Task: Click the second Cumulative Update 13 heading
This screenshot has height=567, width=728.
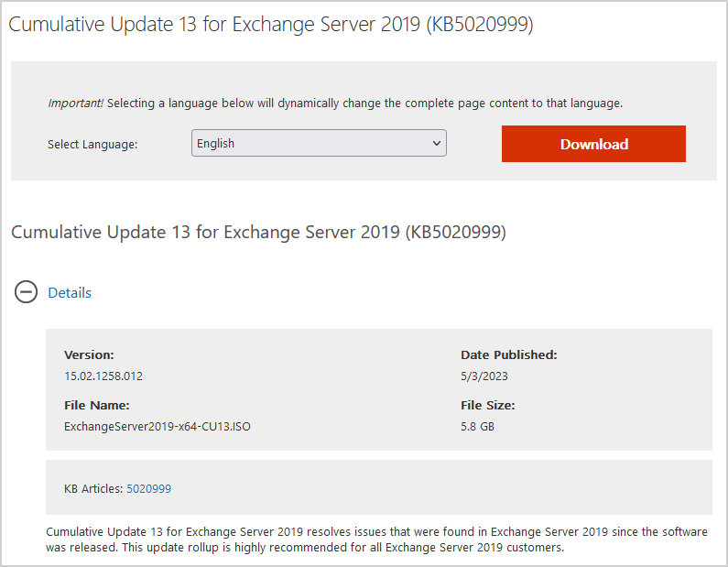Action: tap(258, 233)
